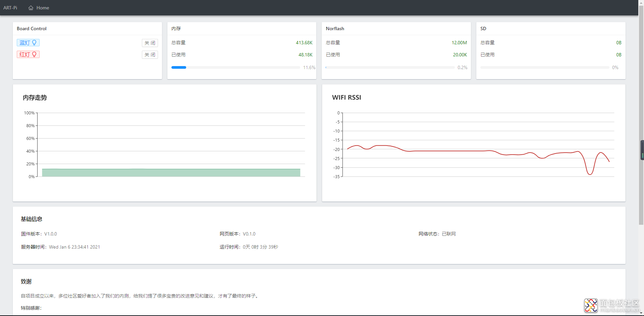Viewport: 644px width, 316px height.
Task: Click the Norflash used value 20.00K
Action: click(460, 55)
